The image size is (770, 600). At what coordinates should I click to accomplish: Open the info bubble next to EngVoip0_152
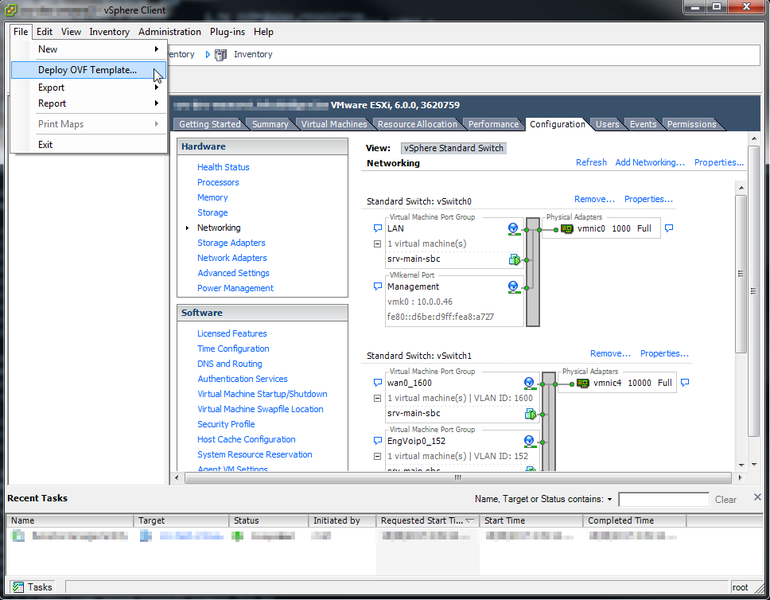(x=378, y=440)
